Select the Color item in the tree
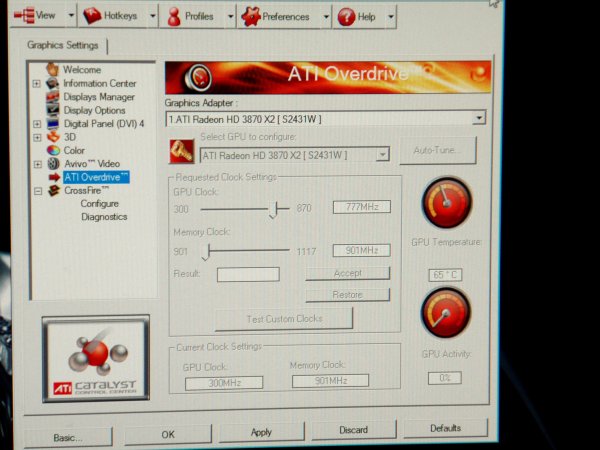This screenshot has height=450, width=600. tap(74, 150)
